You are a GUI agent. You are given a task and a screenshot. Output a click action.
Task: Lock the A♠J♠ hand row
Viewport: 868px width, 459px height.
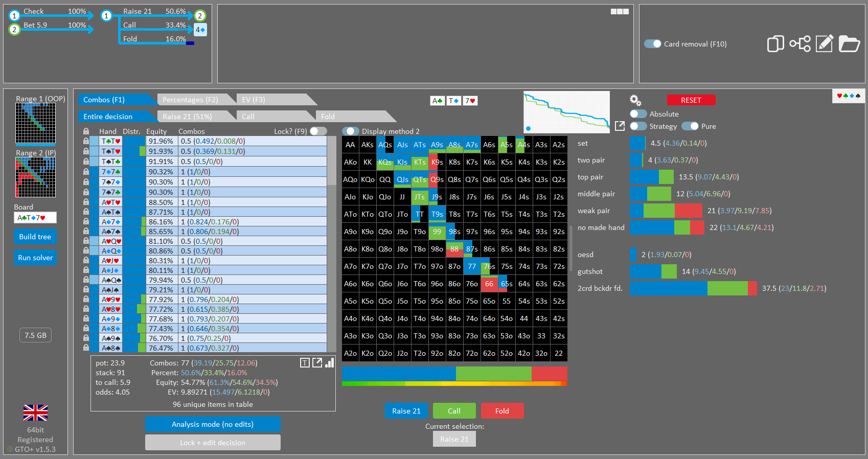86,290
